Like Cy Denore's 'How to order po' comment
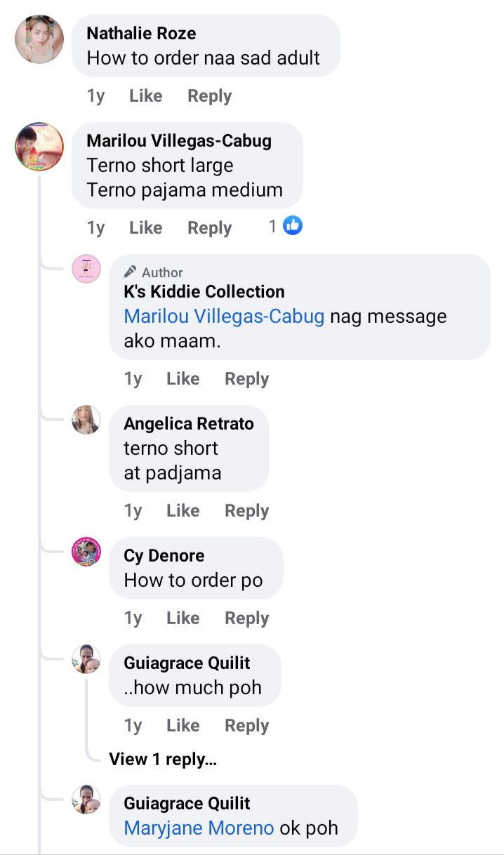 tap(183, 618)
